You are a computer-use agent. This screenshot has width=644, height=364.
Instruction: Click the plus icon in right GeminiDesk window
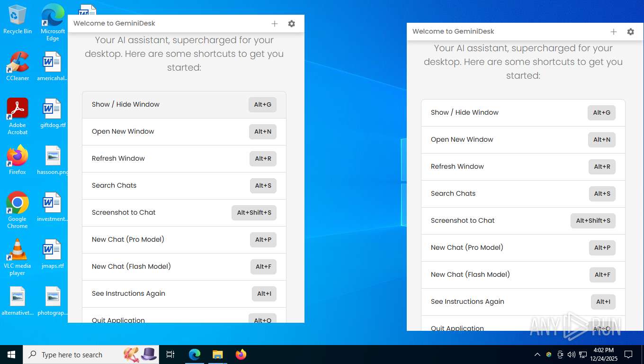[x=614, y=32]
